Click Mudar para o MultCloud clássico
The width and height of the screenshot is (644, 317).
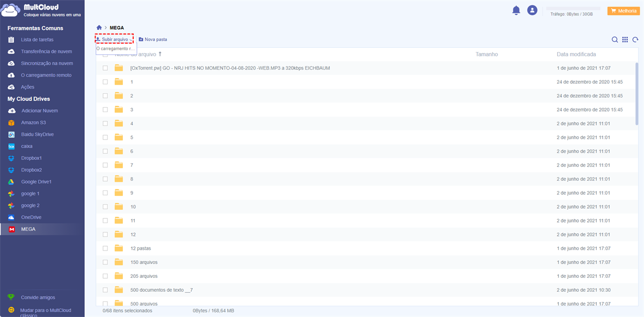coord(45,313)
